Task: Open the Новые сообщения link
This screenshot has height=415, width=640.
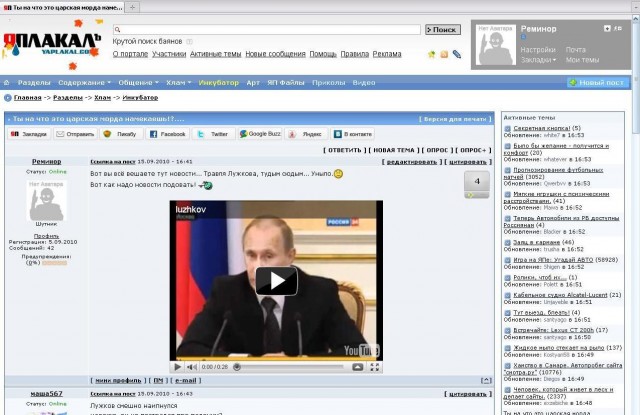Action: coord(275,54)
